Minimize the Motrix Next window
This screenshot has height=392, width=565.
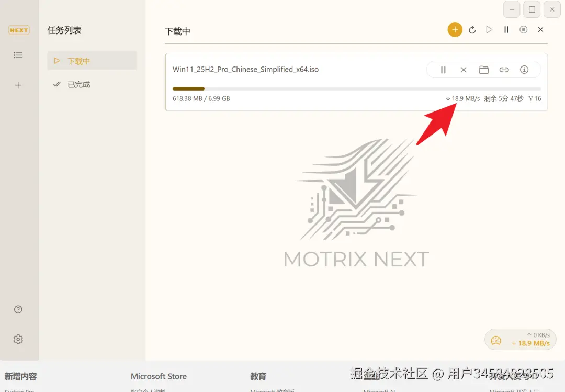pyautogui.click(x=511, y=9)
